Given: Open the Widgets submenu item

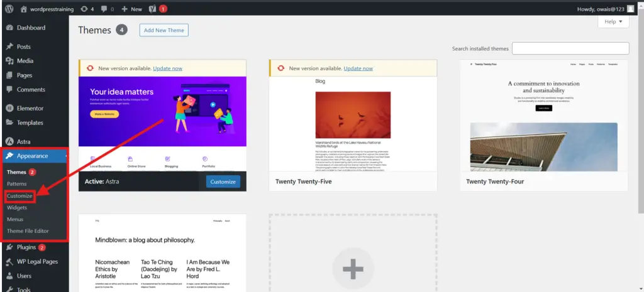Looking at the screenshot, I should (x=17, y=207).
